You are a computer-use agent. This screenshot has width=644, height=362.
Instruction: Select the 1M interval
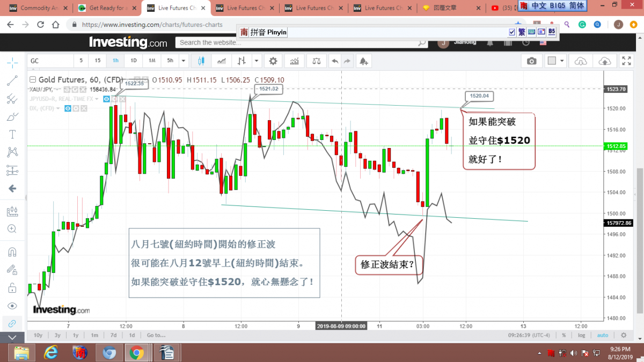pyautogui.click(x=152, y=61)
